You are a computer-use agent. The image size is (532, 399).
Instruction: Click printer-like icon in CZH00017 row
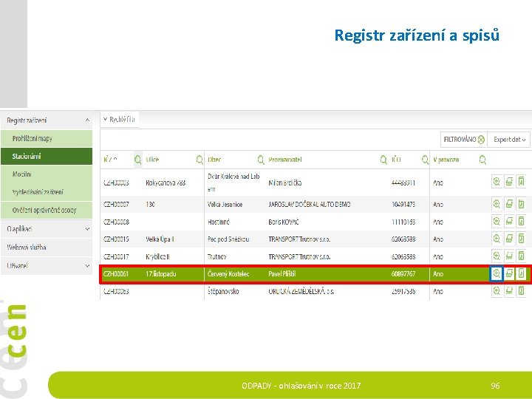coord(509,256)
